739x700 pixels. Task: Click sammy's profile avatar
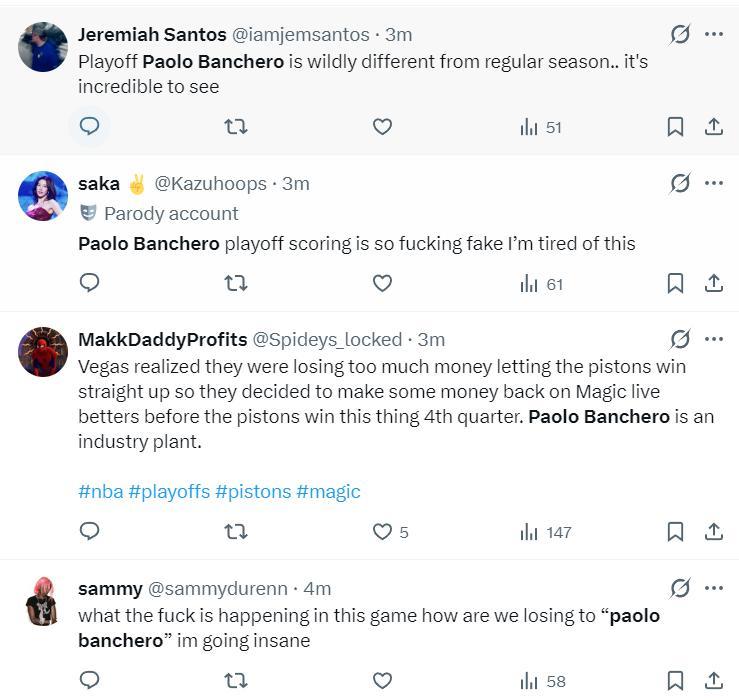pyautogui.click(x=43, y=601)
